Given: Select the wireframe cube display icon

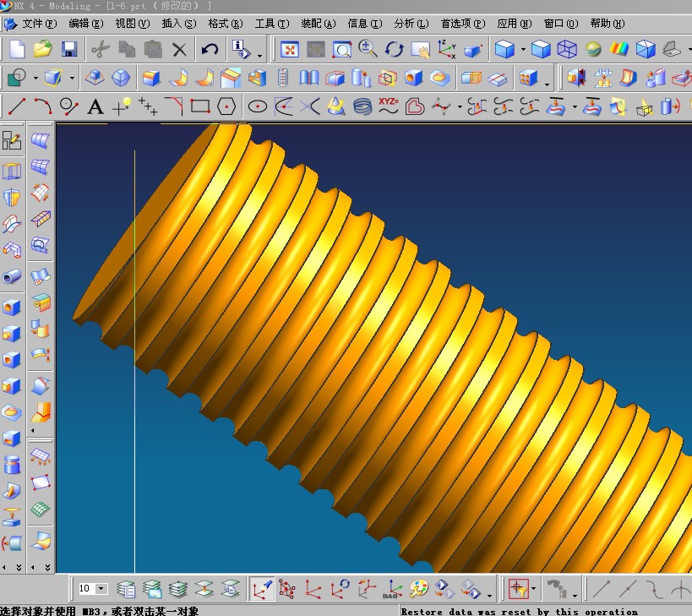Looking at the screenshot, I should pyautogui.click(x=567, y=49).
